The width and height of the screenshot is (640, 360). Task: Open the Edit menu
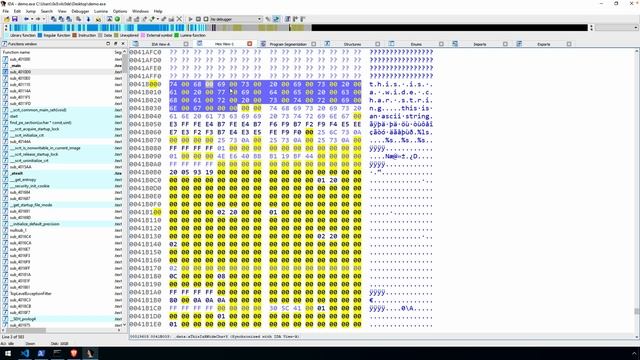pyautogui.click(x=17, y=11)
